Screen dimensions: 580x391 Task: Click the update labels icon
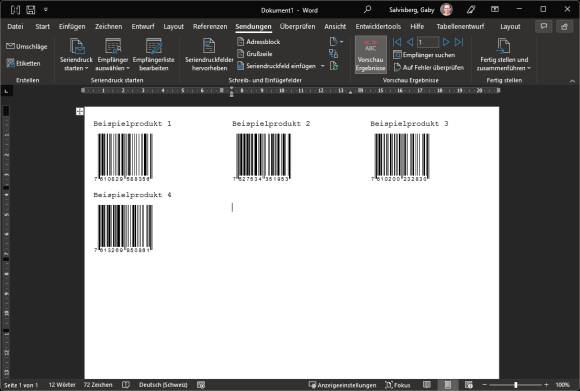(x=334, y=66)
